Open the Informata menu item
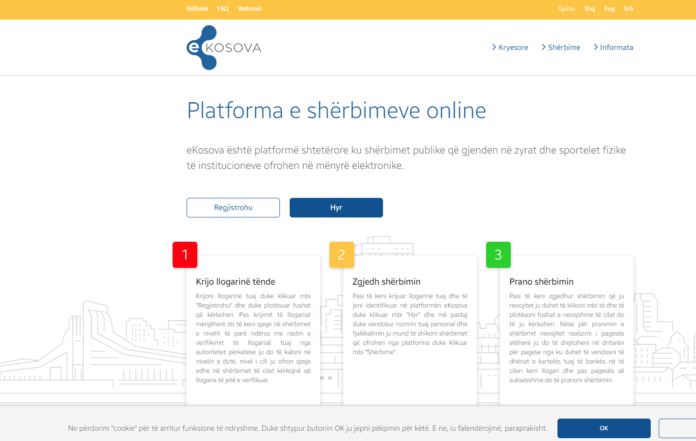The height and width of the screenshot is (441, 696). (613, 47)
